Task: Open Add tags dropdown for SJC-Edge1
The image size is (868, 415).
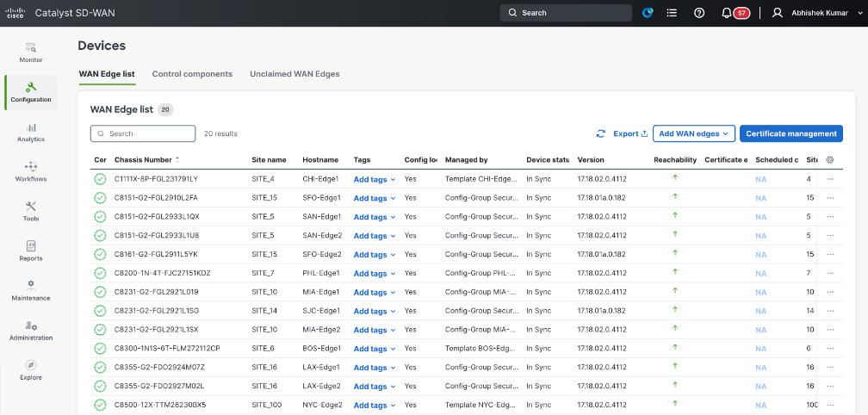Action: pyautogui.click(x=375, y=311)
